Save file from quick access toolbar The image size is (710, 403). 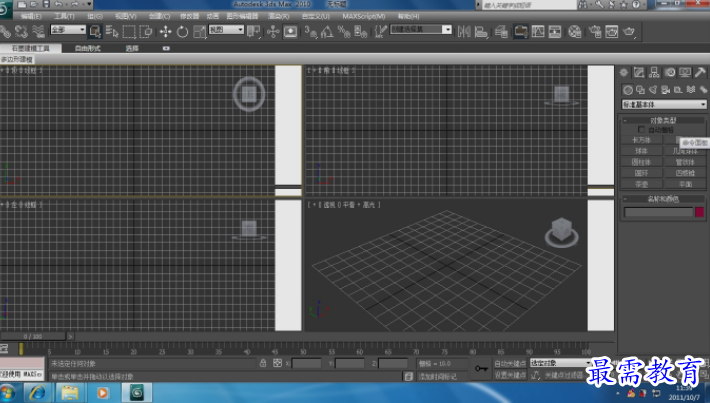(x=46, y=4)
